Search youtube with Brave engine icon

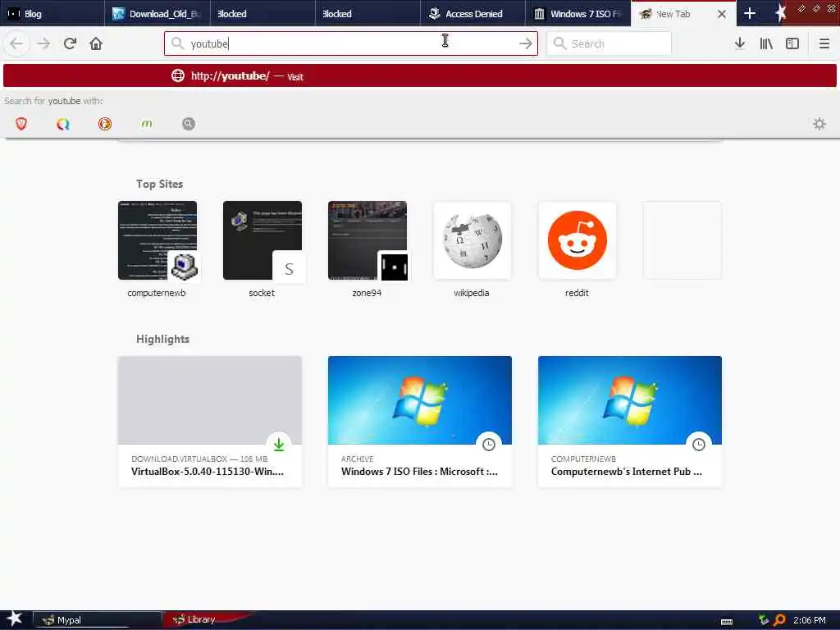[21, 124]
